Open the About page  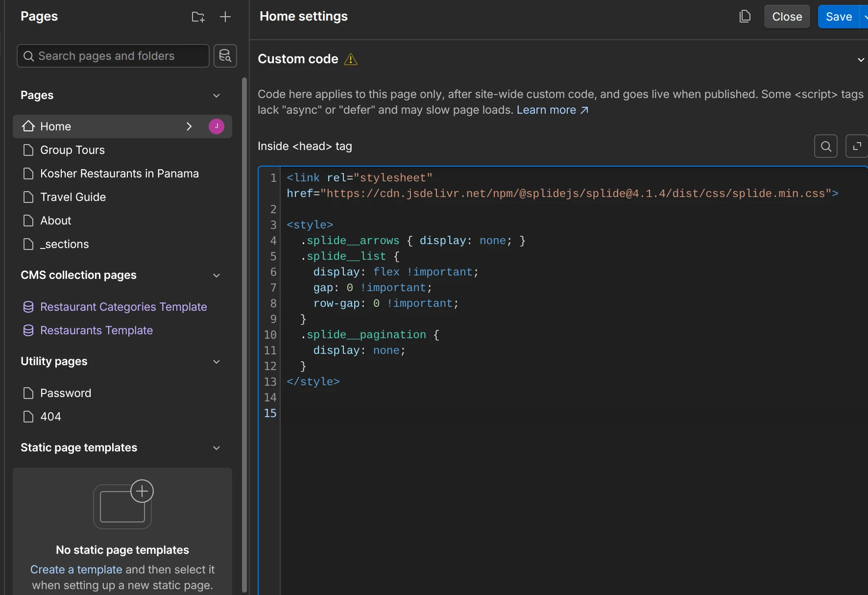(56, 221)
